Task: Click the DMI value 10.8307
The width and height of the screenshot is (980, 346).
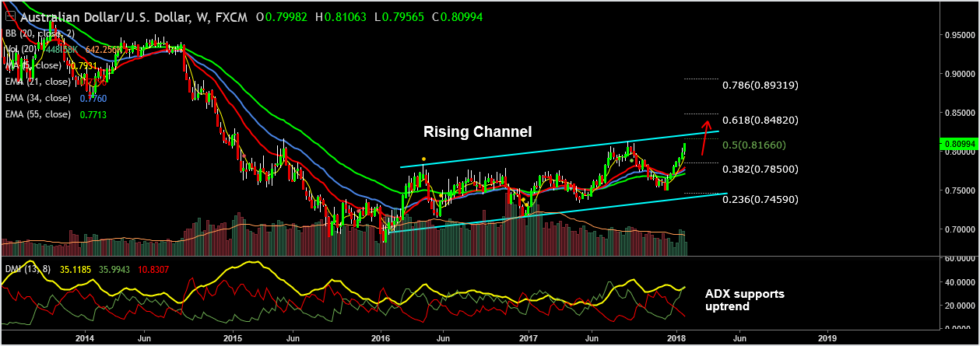Action: coord(153,269)
